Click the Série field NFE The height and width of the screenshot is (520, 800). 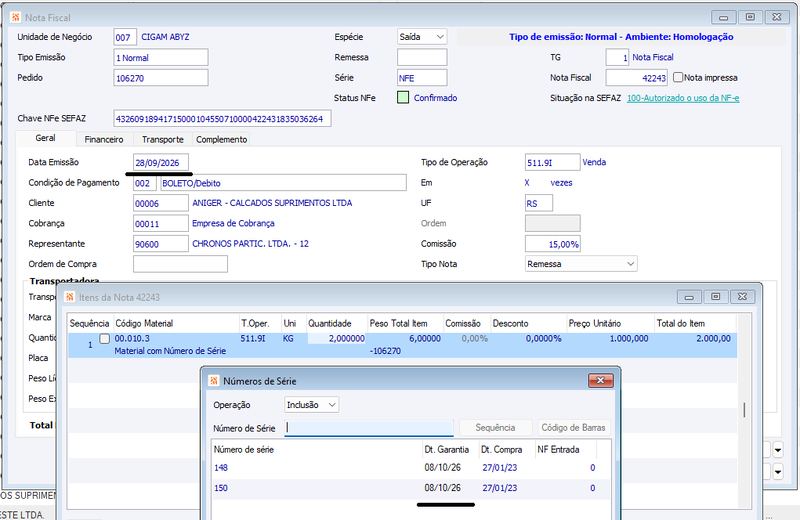[x=422, y=78]
